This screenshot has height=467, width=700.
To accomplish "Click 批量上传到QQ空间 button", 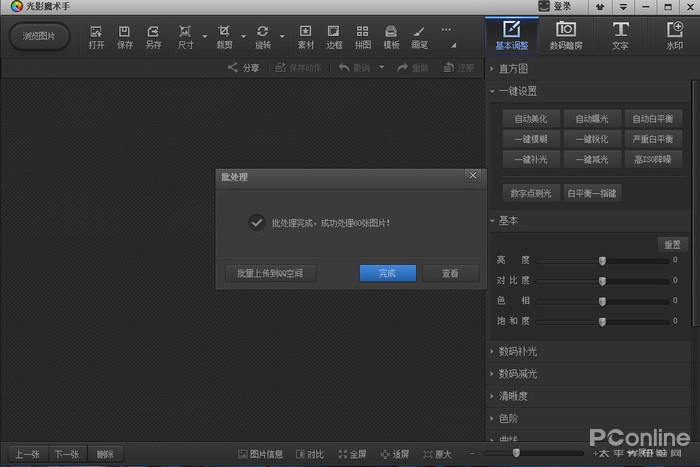I will click(270, 273).
